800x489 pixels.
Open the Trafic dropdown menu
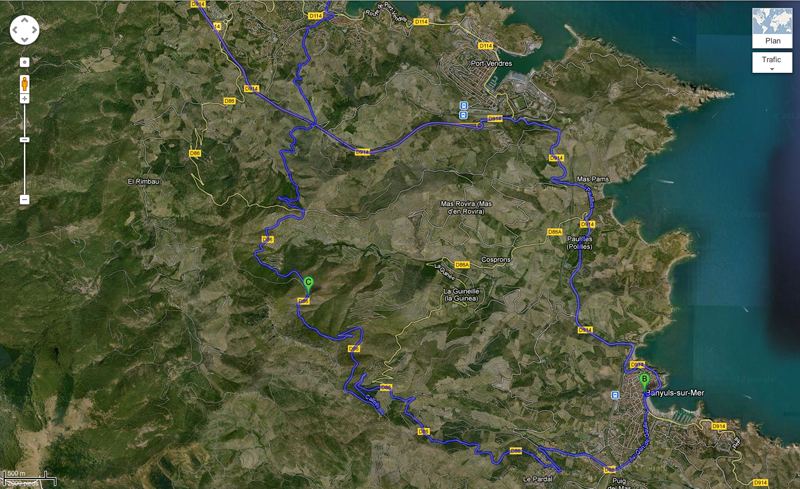pos(772,62)
